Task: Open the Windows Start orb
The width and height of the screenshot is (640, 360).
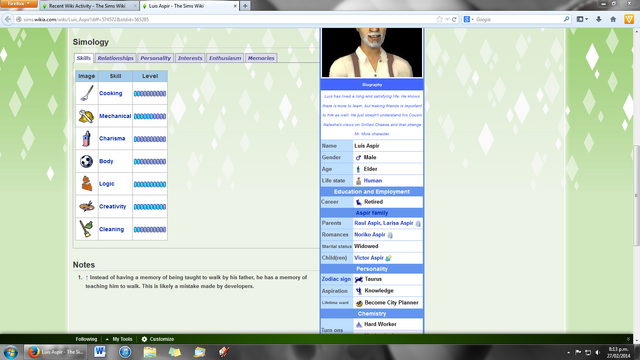Action: pyautogui.click(x=11, y=352)
